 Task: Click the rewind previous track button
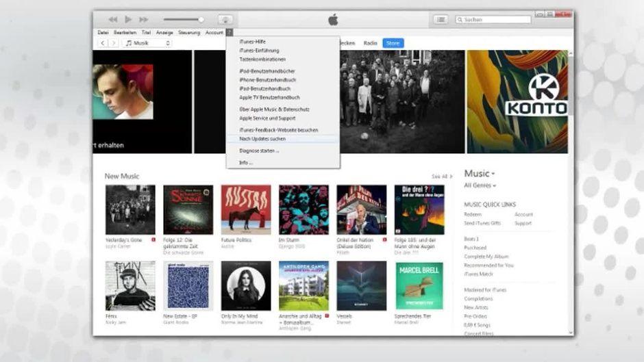pos(113,19)
